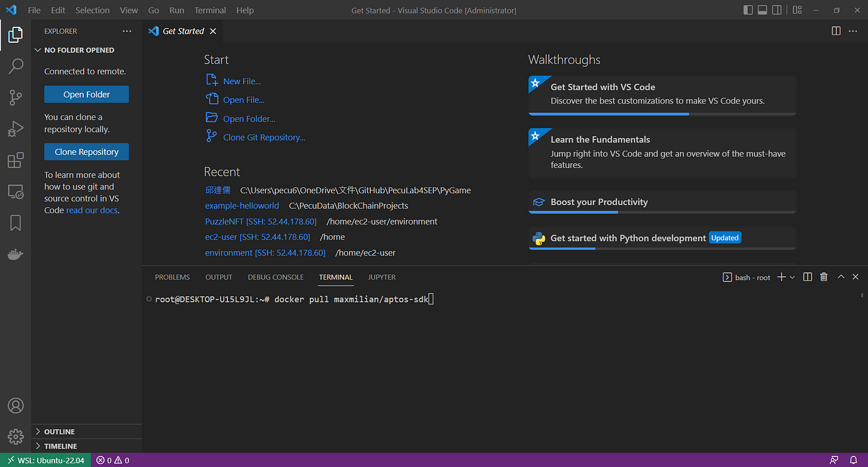Image resolution: width=868 pixels, height=467 pixels.
Task: Click the Explorer more actions ellipsis
Action: tap(127, 31)
